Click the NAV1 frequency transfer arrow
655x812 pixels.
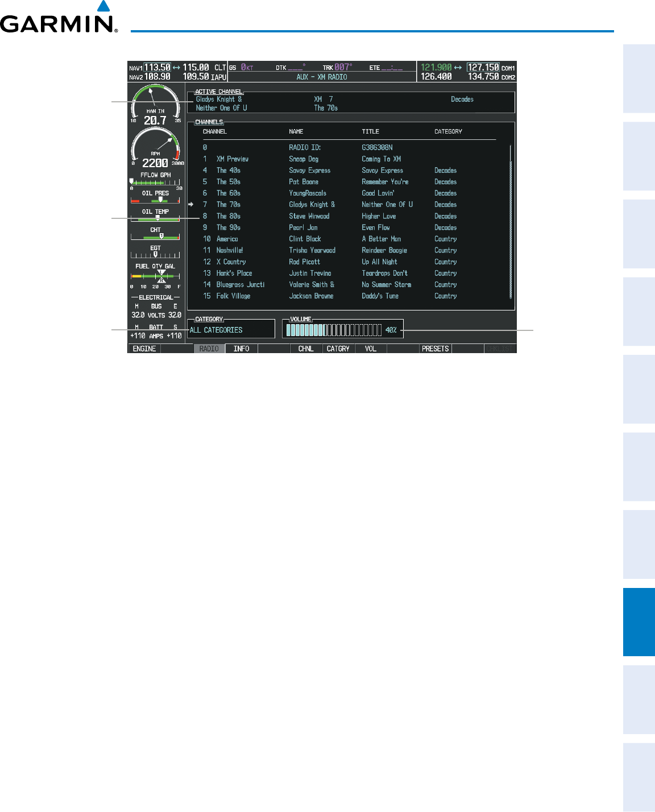pos(176,67)
